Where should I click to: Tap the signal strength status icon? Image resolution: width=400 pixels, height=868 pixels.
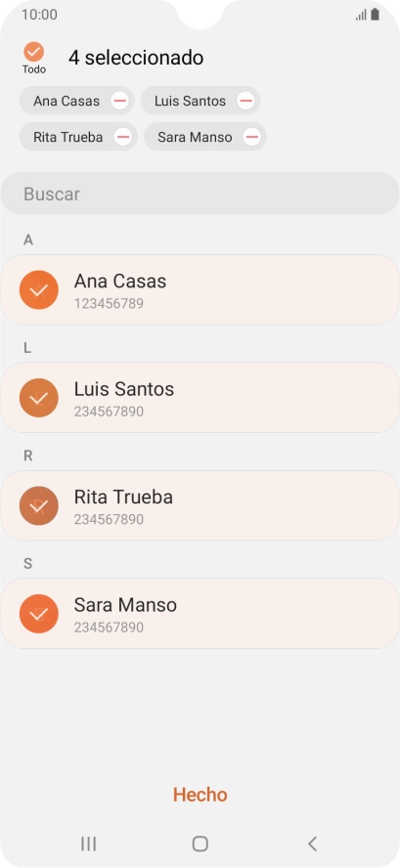tap(361, 16)
